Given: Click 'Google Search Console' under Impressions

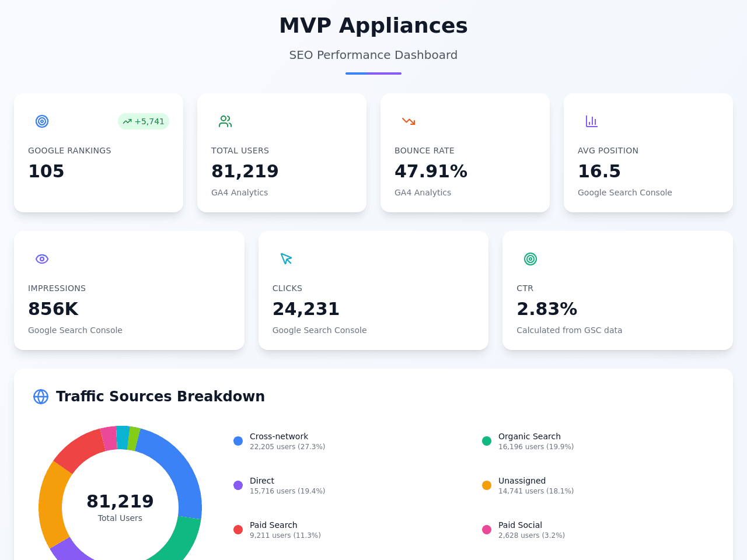Looking at the screenshot, I should pos(75,330).
